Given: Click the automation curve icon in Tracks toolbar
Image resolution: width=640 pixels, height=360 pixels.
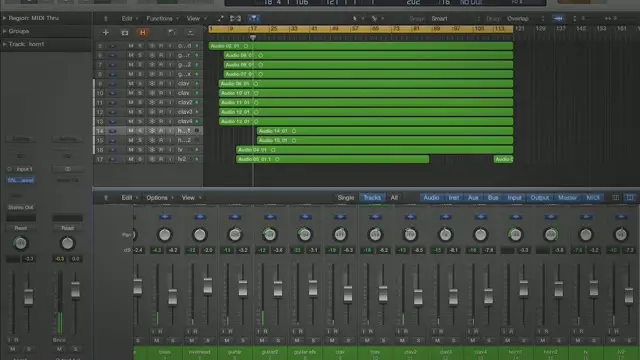Looking at the screenshot, I should [220, 18].
